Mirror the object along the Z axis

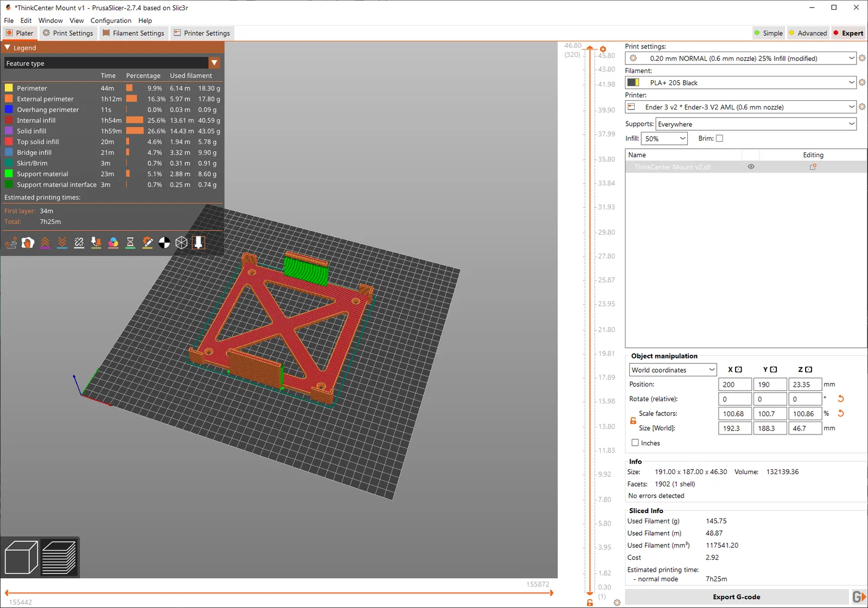click(x=809, y=369)
